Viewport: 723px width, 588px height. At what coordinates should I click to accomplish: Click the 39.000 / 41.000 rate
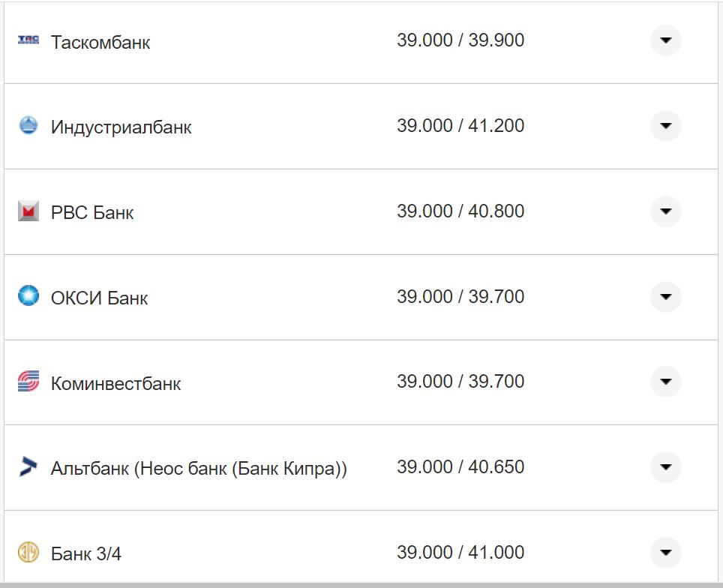(460, 553)
